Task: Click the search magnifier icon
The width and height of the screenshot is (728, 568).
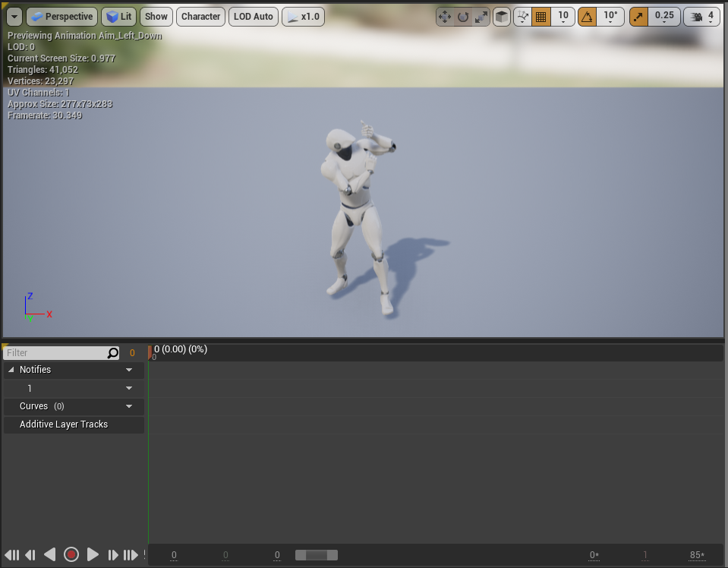Action: [x=113, y=353]
